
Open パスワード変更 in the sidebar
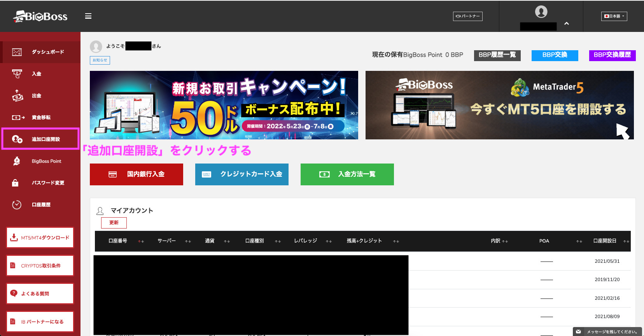(40, 183)
